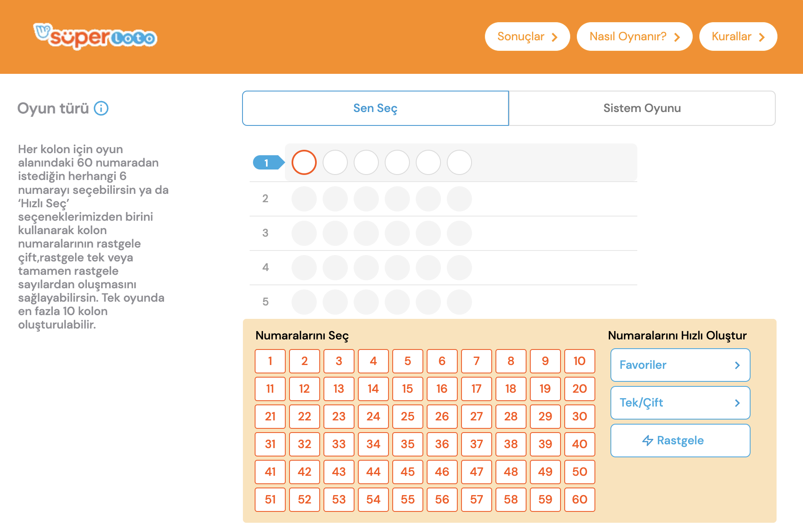Open the Nasıl Oynanır? guide
This screenshot has width=803, height=532.
pos(634,37)
